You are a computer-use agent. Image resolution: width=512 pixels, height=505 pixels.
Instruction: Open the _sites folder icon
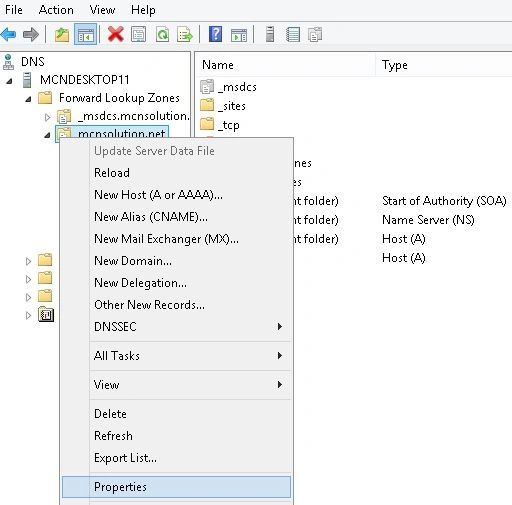pos(207,105)
